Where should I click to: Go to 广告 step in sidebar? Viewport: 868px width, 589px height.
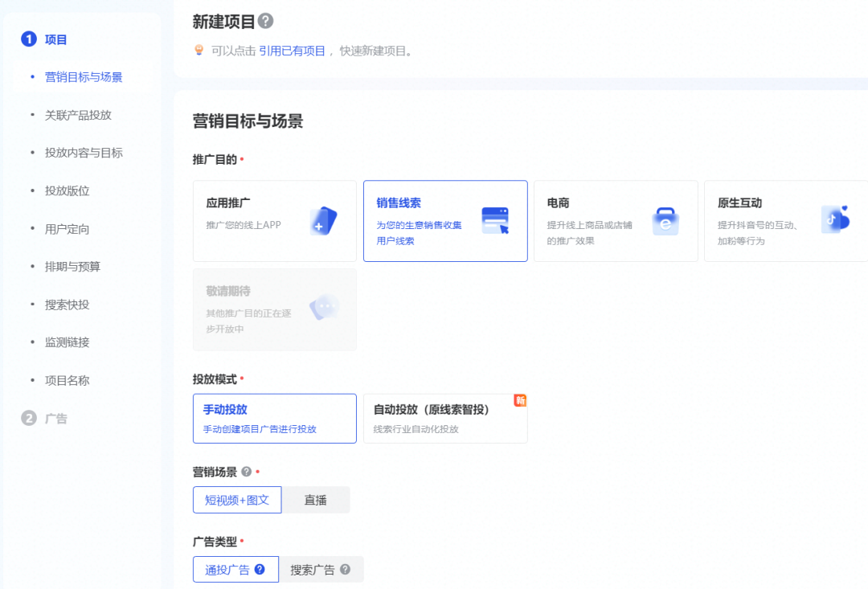pos(56,419)
